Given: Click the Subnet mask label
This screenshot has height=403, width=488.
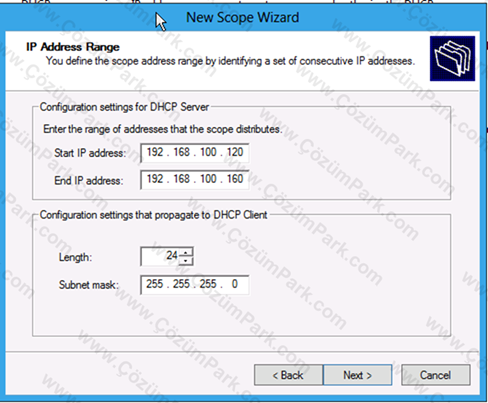Looking at the screenshot, I should 89,285.
